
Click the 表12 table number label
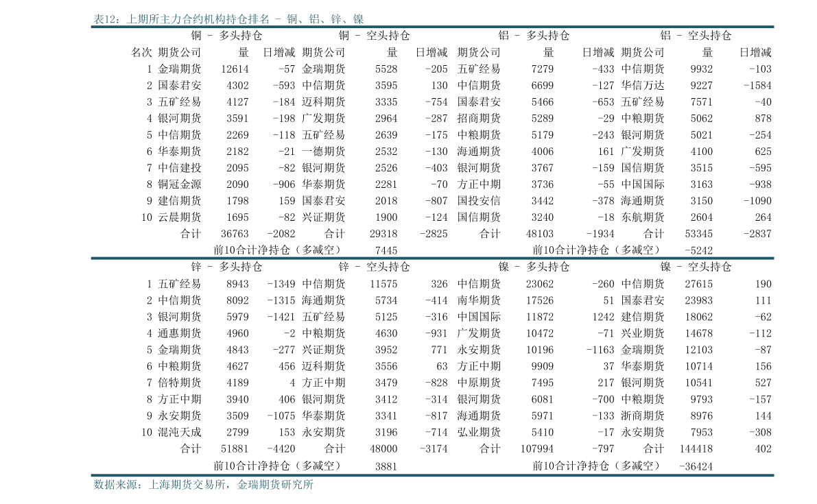(x=106, y=19)
